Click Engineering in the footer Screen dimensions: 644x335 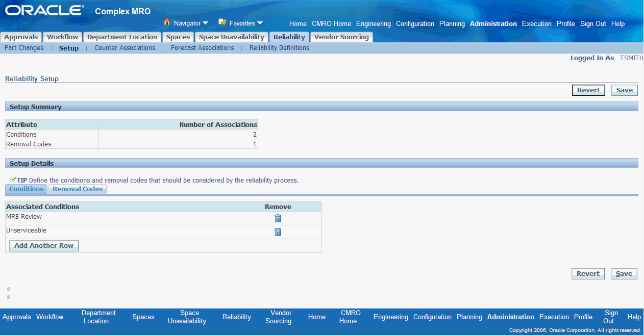click(391, 317)
